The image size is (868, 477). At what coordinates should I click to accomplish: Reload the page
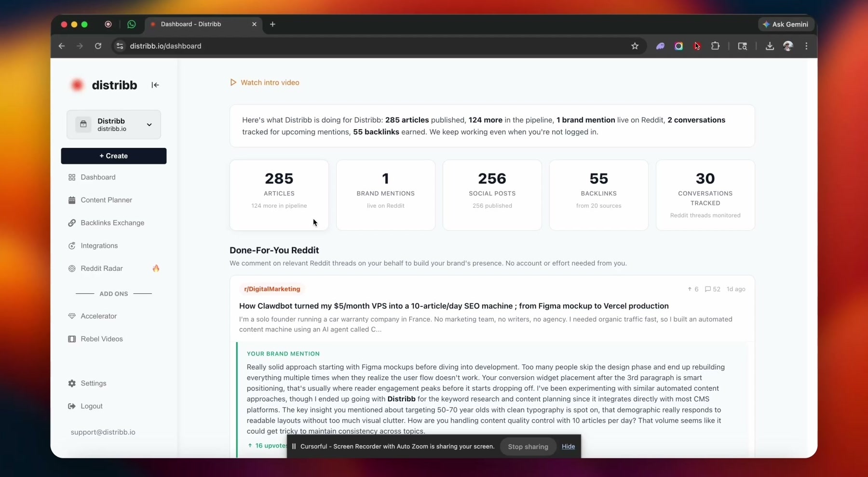point(98,46)
